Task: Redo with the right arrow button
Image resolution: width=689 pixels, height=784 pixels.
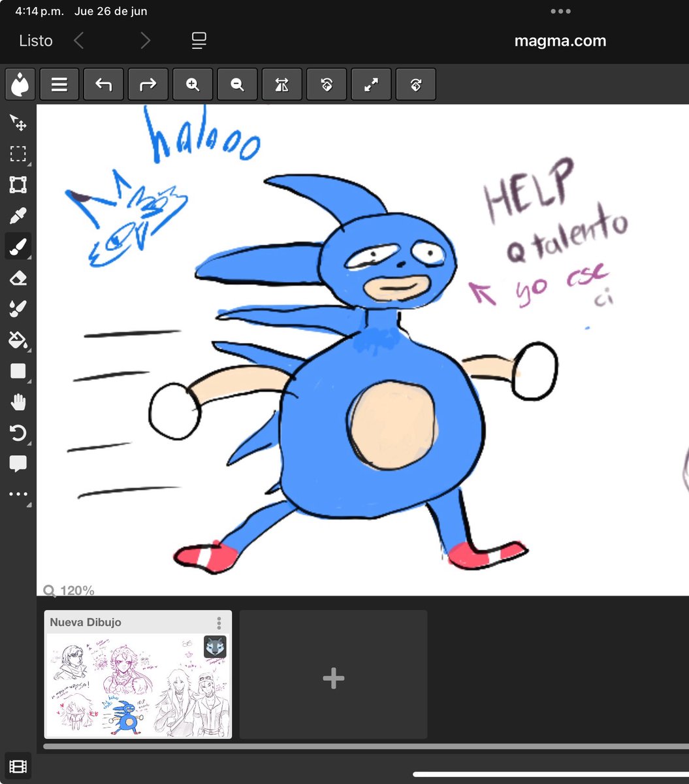Action: 148,84
